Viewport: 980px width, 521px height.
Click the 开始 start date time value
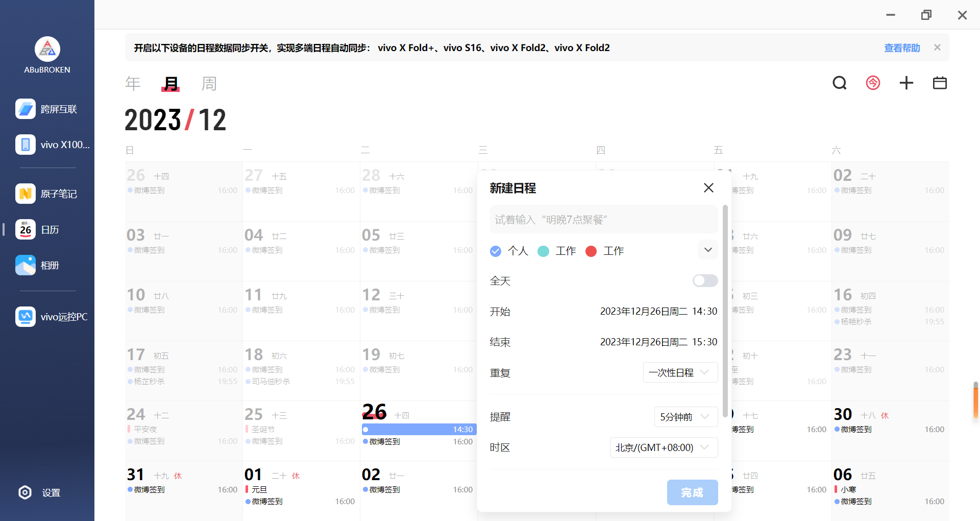click(x=658, y=311)
